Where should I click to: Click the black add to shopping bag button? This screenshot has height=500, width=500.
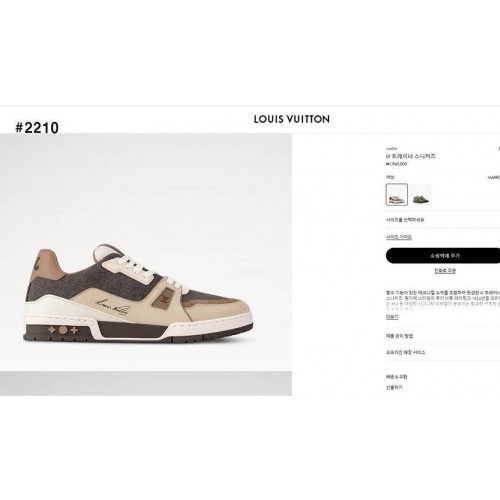[443, 256]
